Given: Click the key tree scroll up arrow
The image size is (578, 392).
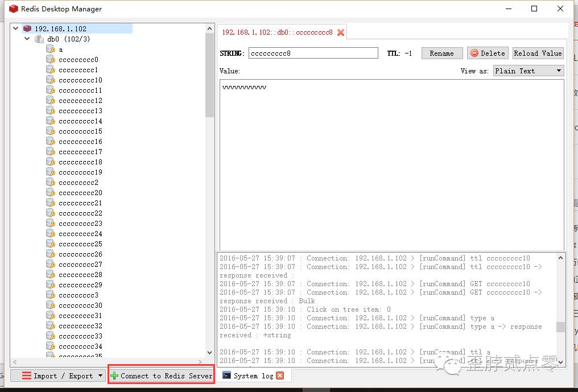Looking at the screenshot, I should tap(209, 28).
